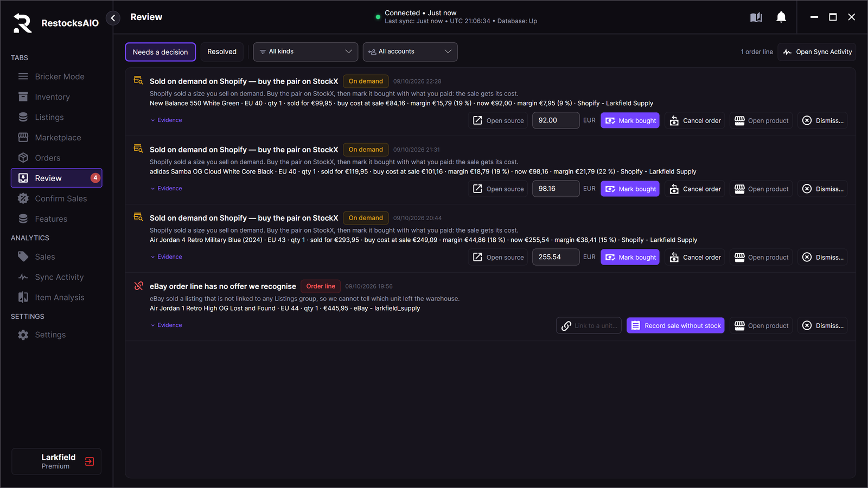Open the documentation book icon
Viewport: 868px width, 488px height.
(x=756, y=17)
